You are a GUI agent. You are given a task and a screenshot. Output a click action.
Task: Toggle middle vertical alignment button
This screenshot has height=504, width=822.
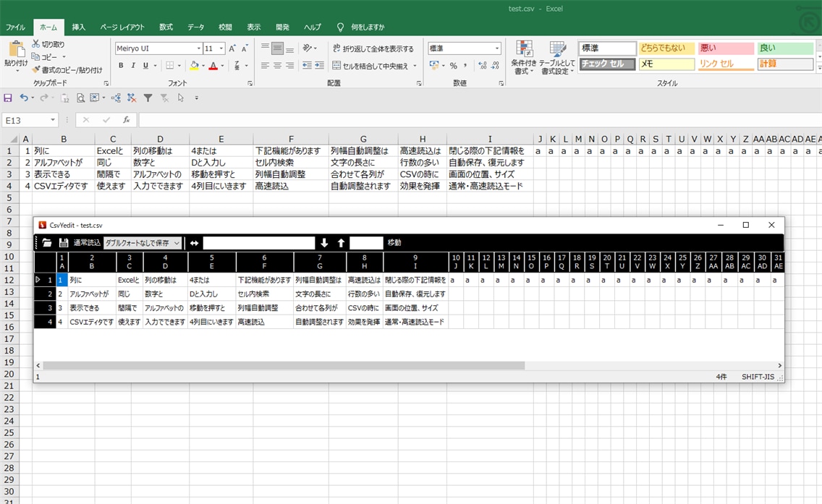coord(277,48)
